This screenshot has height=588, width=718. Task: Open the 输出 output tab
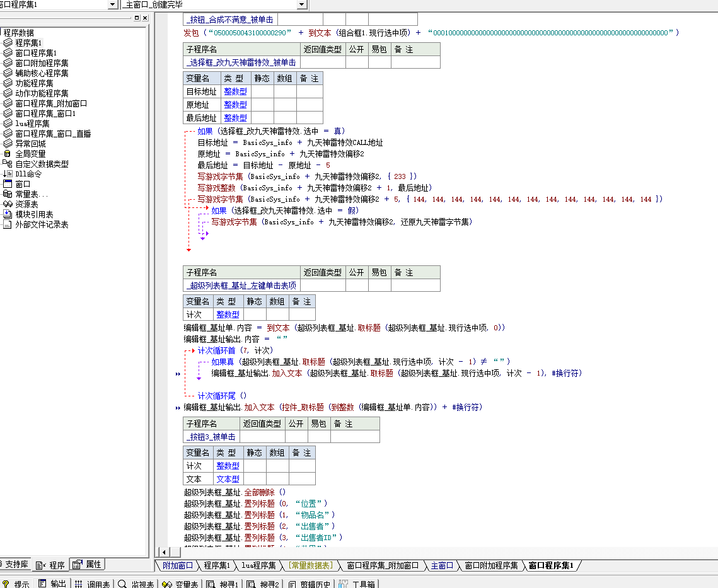53,584
